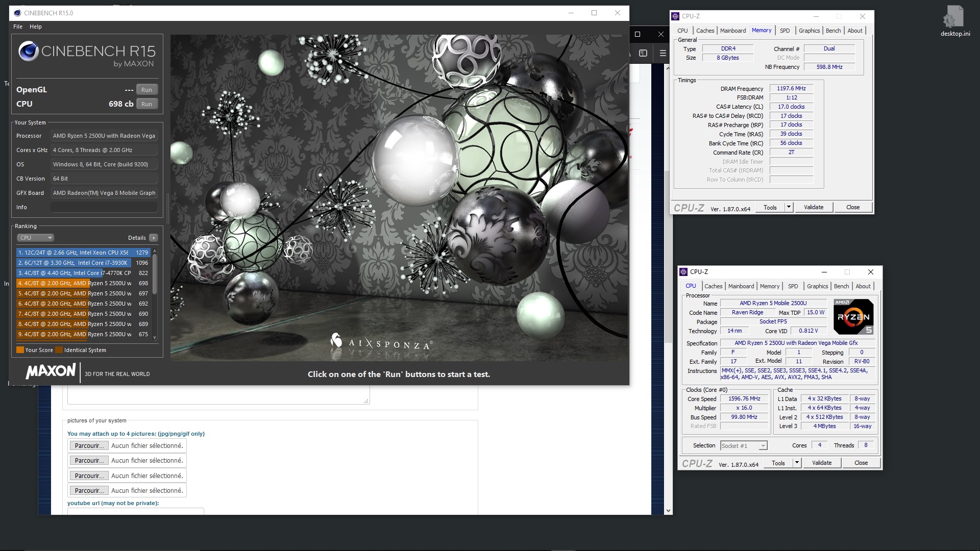Viewport: 980px width, 551px height.
Task: Expand Tools dropdown arrow in lower CPU-Z
Action: 797,463
